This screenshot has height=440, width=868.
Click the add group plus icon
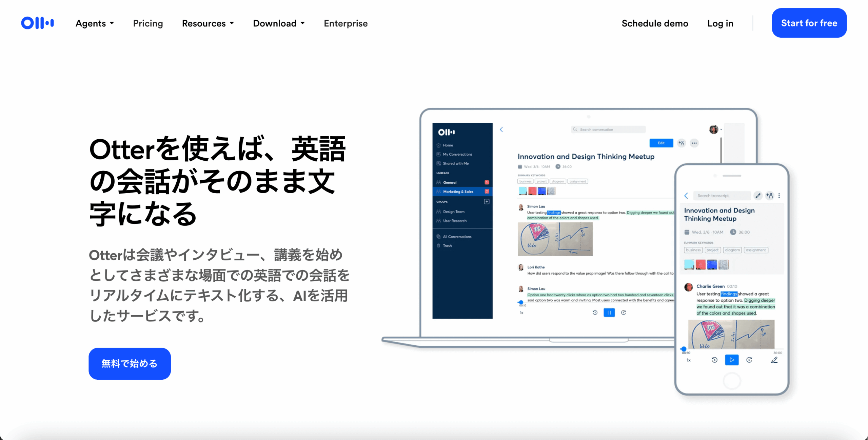(x=487, y=202)
